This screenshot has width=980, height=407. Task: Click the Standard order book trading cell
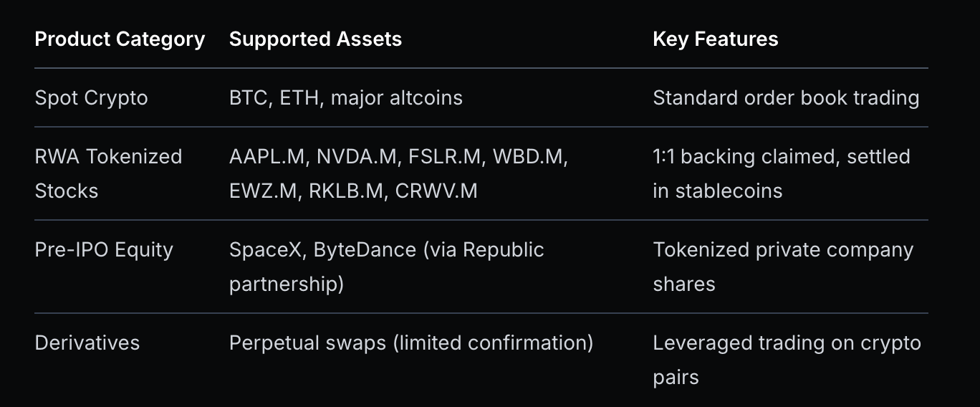(x=786, y=97)
